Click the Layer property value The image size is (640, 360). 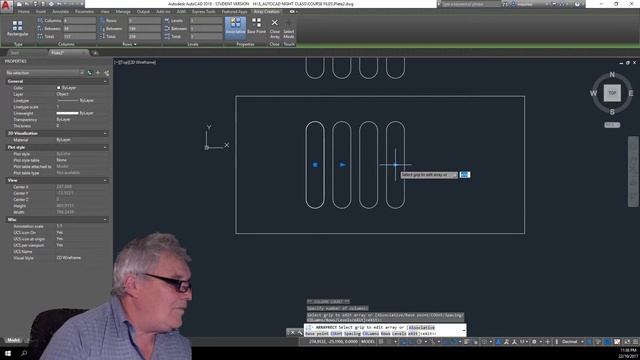[62, 94]
